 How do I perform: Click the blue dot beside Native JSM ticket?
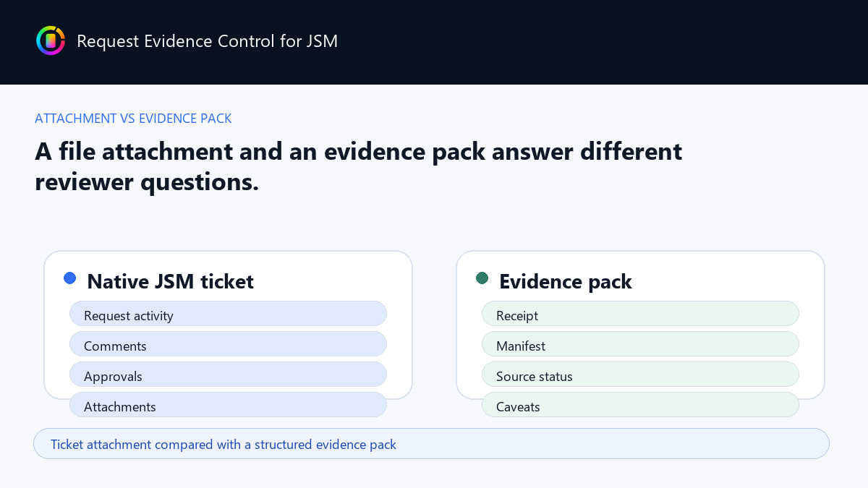click(70, 278)
